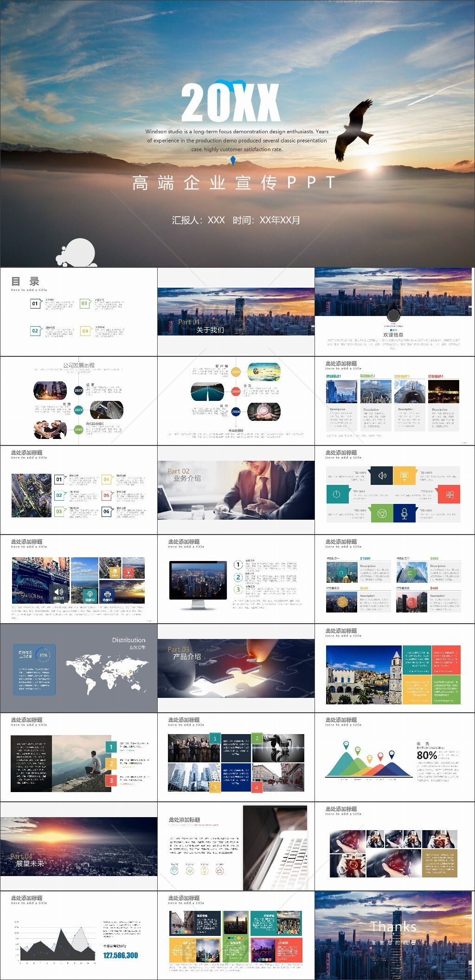Click the blue map pin under 20XX title
The image size is (475, 980).
(x=233, y=161)
